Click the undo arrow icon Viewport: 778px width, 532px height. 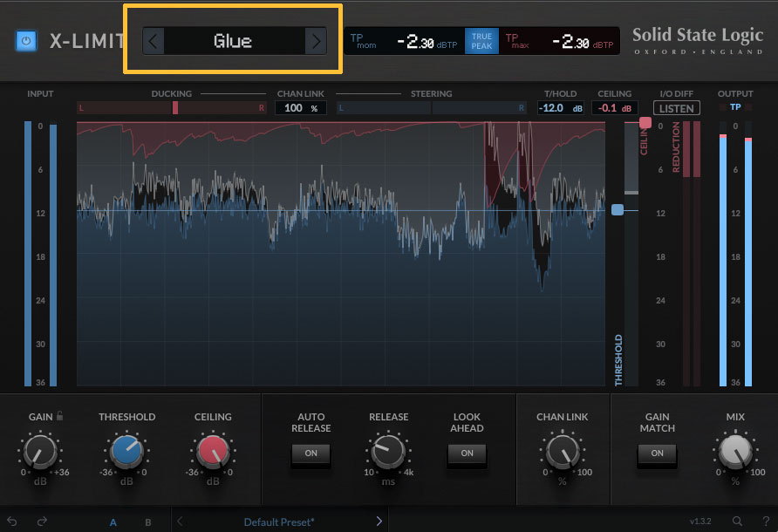click(12, 521)
